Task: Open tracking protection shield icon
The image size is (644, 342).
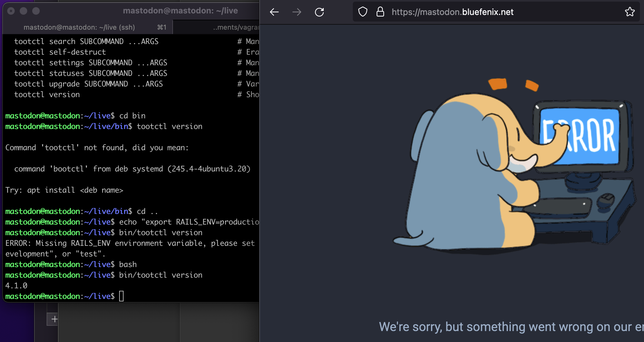Action: (363, 12)
